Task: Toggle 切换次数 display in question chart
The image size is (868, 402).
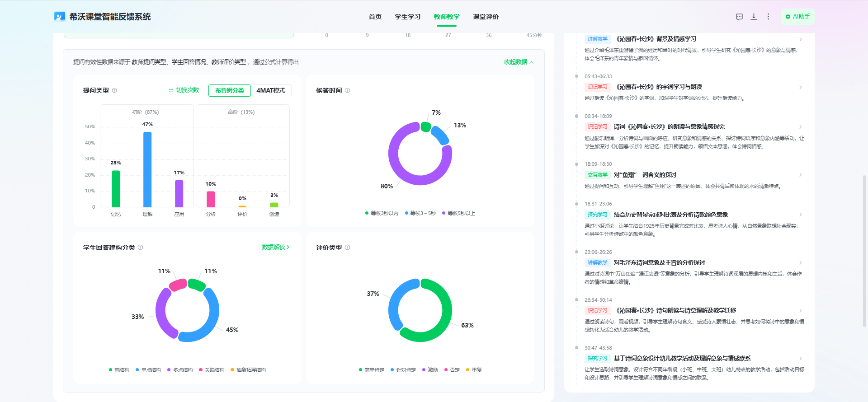Action: (184, 90)
